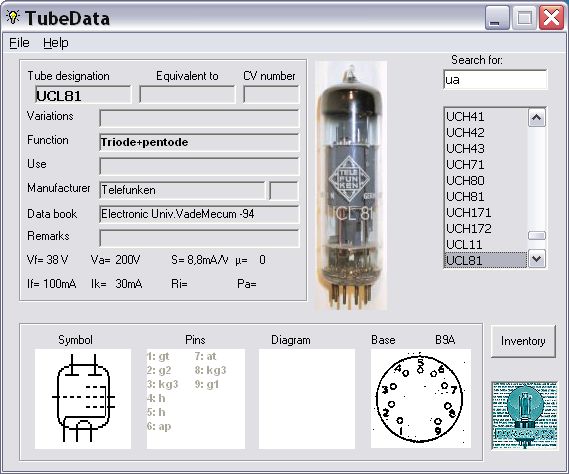Click the Inventory button

[523, 341]
